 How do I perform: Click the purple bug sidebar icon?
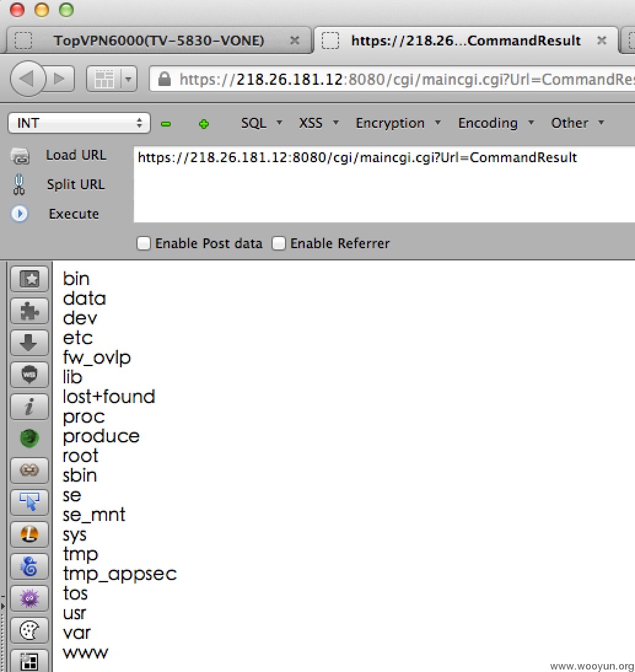(29, 598)
